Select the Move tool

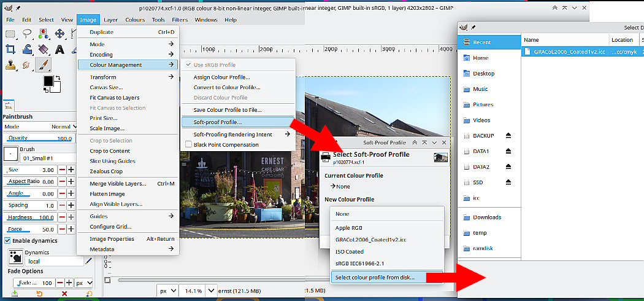60,34
